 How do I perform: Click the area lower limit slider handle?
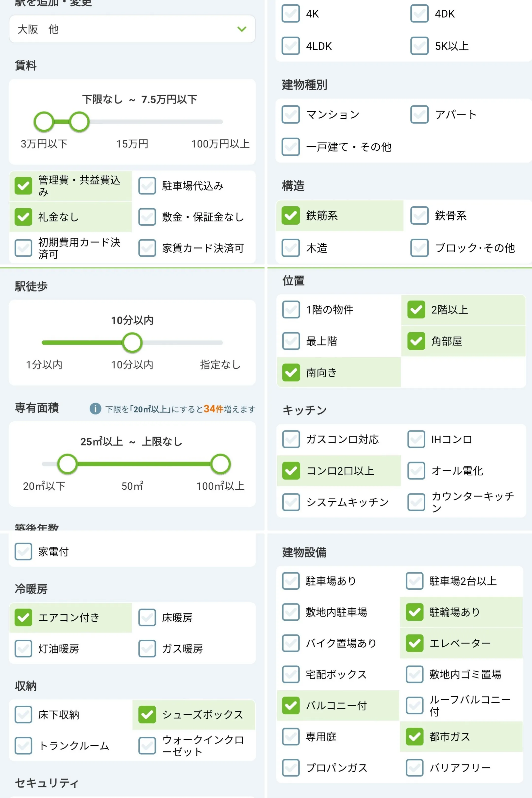click(x=67, y=464)
